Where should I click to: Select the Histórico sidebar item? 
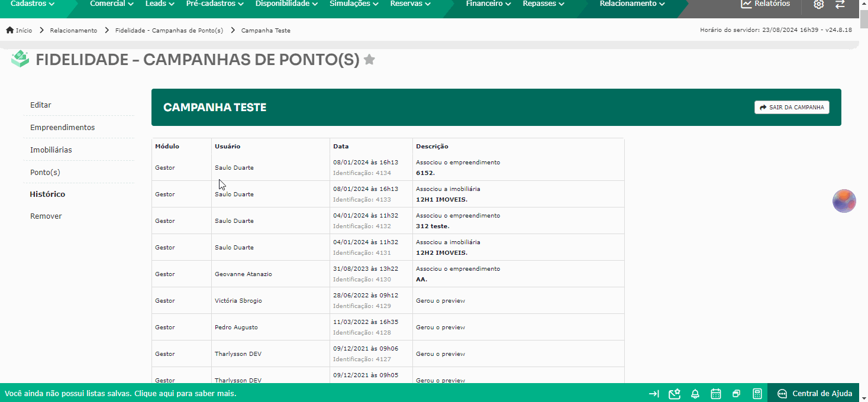click(48, 194)
